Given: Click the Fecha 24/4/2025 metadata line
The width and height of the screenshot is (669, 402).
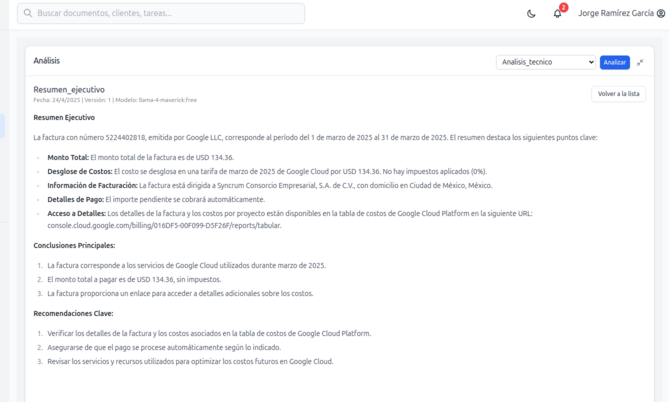Looking at the screenshot, I should tap(115, 100).
